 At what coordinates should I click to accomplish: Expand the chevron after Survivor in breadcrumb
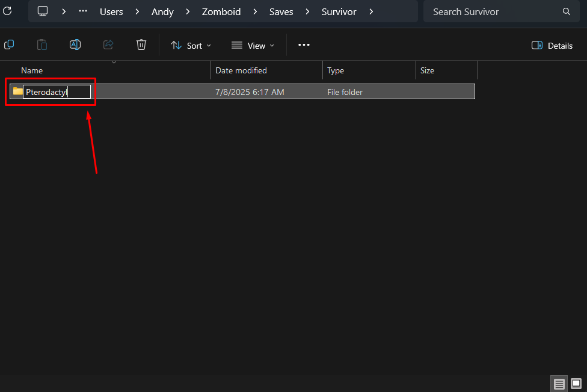(x=371, y=11)
